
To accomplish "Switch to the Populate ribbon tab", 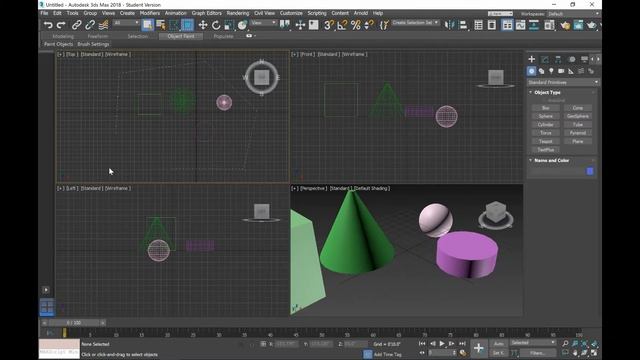I will point(223,36).
